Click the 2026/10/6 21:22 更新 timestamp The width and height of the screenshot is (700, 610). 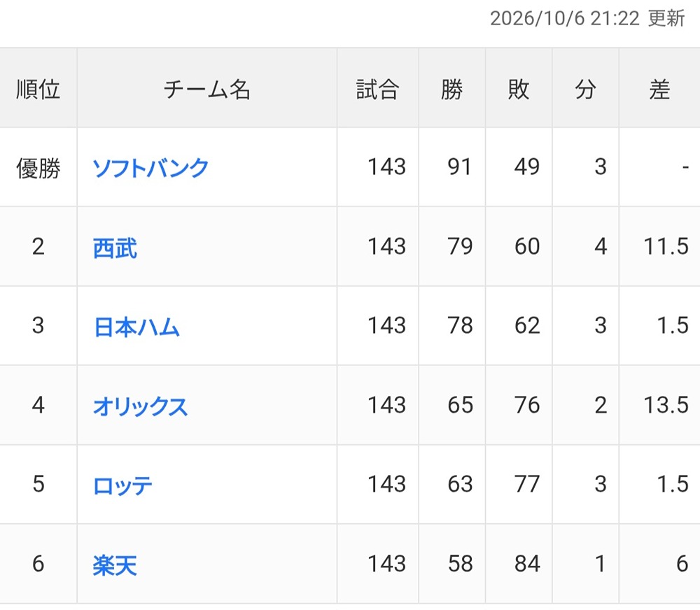click(x=587, y=19)
